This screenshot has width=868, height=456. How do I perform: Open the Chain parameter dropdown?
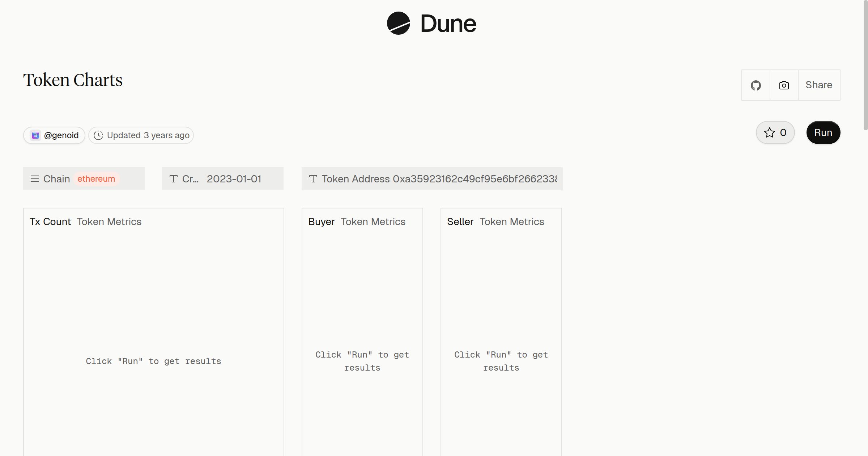[x=84, y=179]
